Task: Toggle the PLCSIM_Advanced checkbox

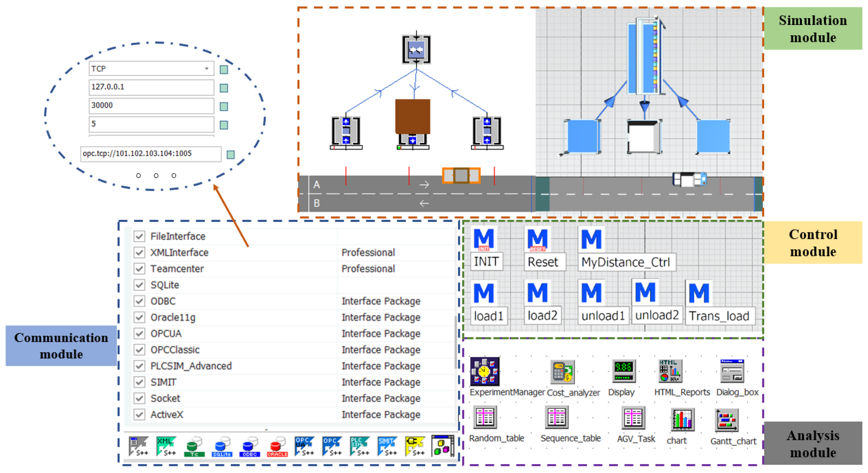Action: coord(139,366)
